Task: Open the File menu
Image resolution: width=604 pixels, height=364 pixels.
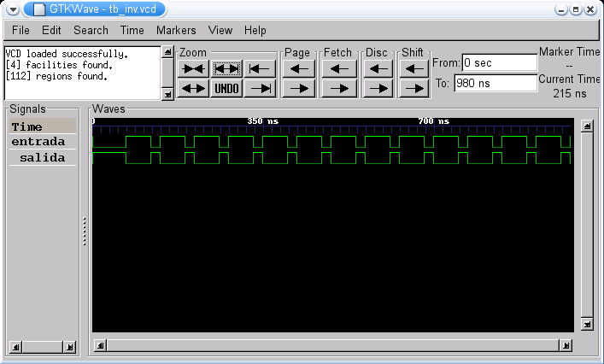Action: (x=21, y=30)
